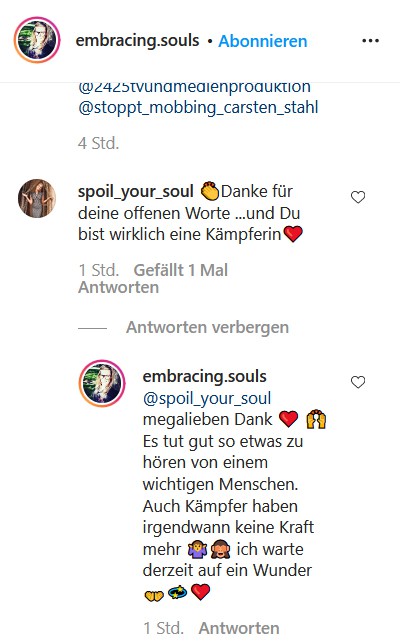Open the @stoppt_mobbing_carsten_stahl mention link

[x=198, y=107]
